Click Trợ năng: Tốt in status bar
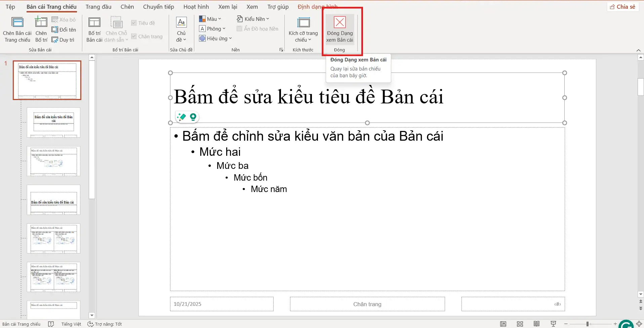 [105, 324]
